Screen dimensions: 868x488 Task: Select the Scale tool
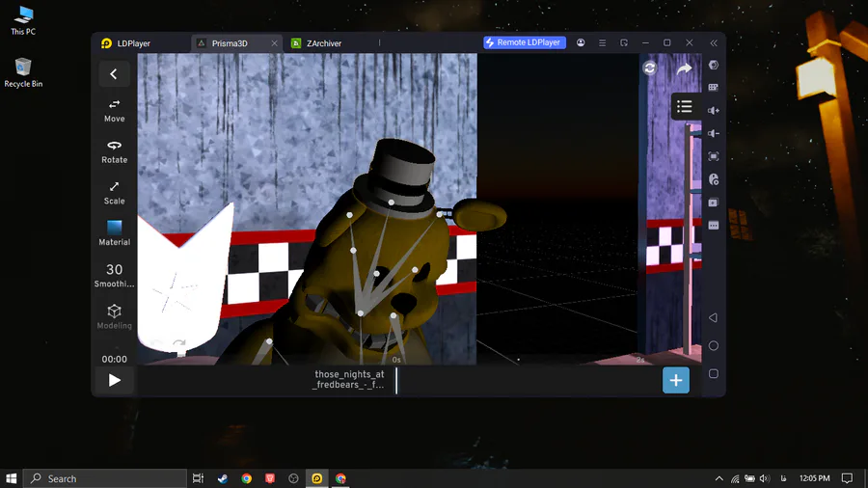(114, 193)
